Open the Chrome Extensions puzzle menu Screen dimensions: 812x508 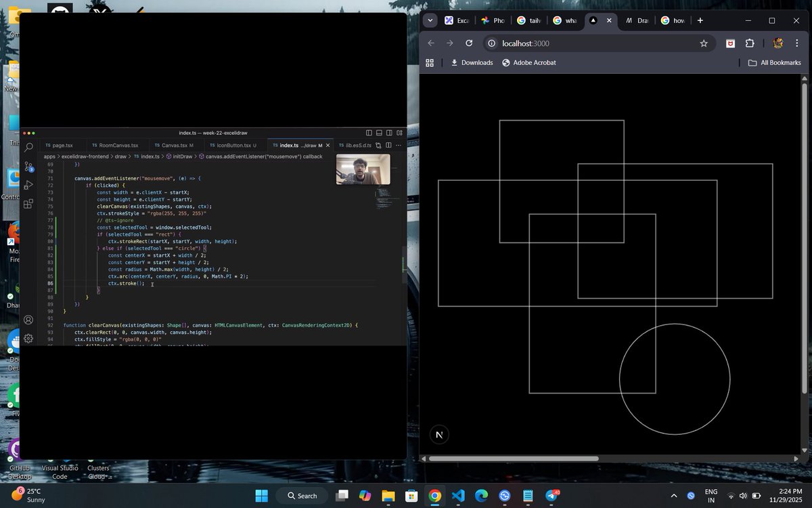[750, 43]
